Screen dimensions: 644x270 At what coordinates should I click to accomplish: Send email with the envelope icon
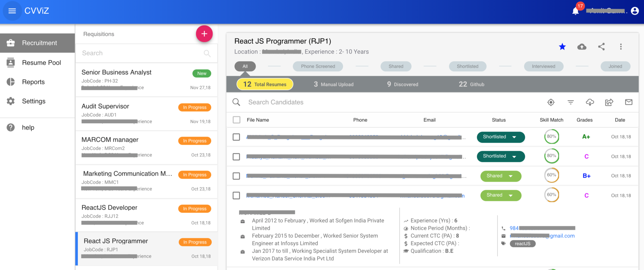(629, 102)
